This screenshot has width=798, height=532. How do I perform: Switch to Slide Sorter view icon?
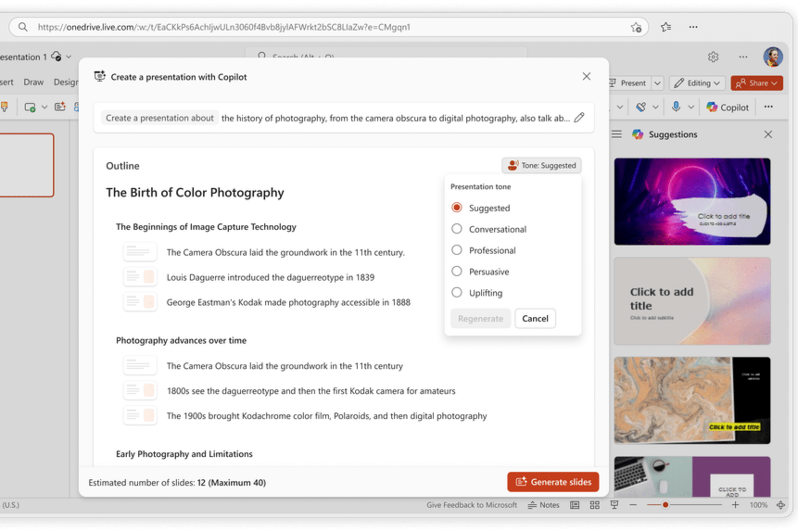(x=594, y=505)
